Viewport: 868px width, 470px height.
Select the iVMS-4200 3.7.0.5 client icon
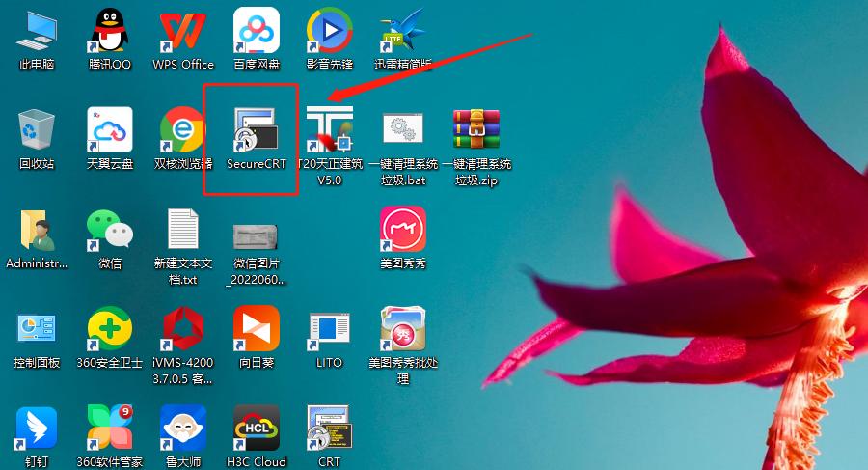pos(182,329)
